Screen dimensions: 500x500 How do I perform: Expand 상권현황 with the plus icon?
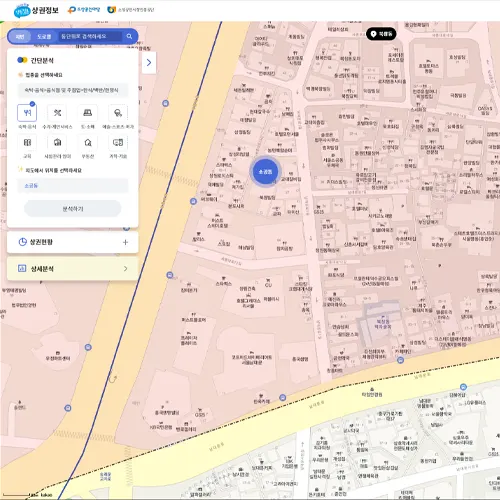125,242
